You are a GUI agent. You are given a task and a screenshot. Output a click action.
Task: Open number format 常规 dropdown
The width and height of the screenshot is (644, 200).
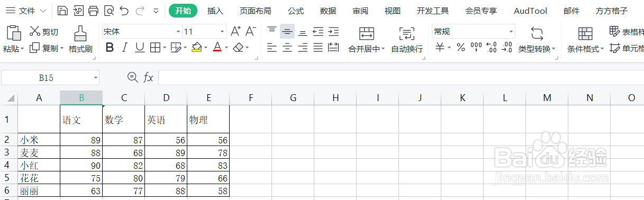point(511,32)
